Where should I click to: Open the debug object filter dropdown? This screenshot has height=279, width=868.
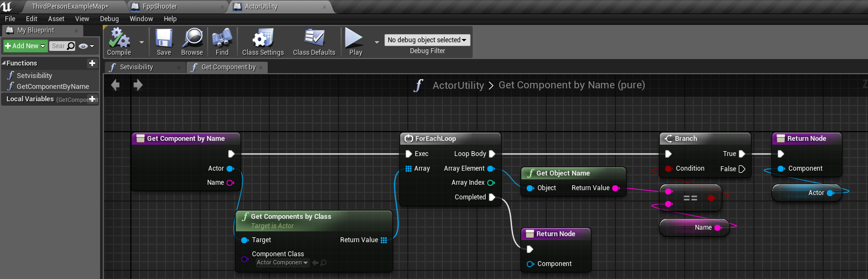[427, 40]
